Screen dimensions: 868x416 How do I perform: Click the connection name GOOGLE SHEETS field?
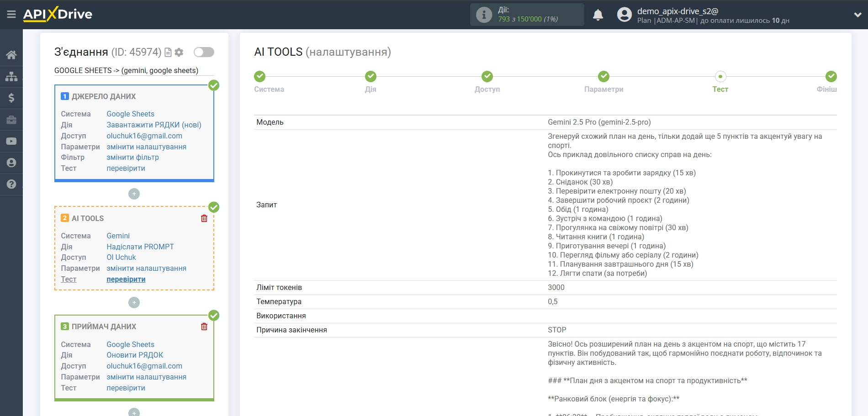(133, 70)
